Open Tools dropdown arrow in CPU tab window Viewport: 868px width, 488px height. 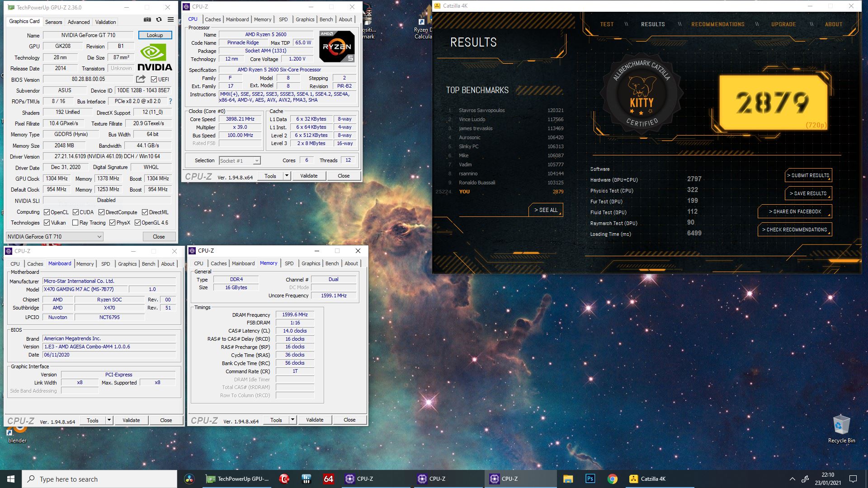(287, 176)
